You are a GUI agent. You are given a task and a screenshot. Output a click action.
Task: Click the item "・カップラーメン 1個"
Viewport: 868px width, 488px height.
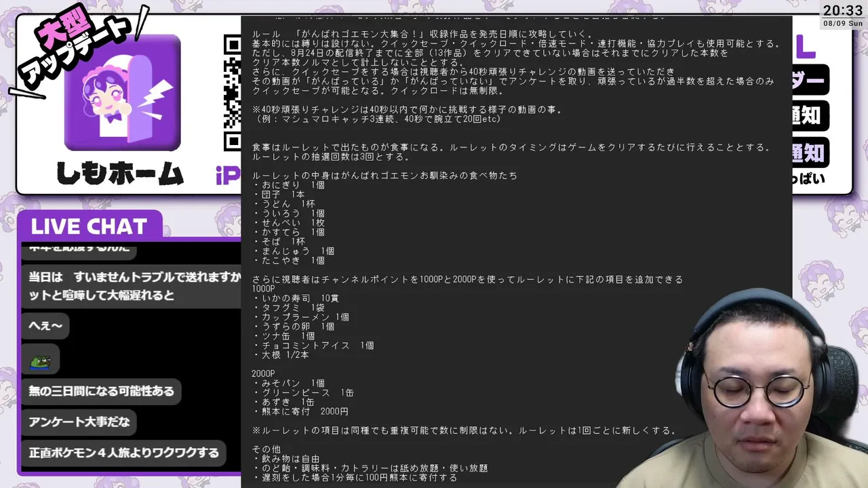(300, 317)
